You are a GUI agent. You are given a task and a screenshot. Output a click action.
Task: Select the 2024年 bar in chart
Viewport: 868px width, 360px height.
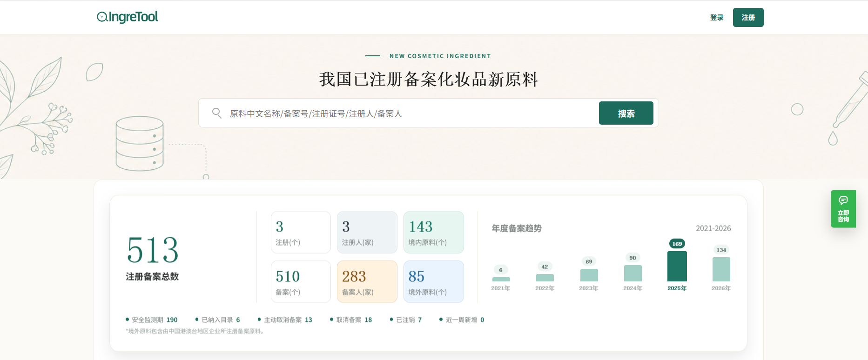coord(633,273)
